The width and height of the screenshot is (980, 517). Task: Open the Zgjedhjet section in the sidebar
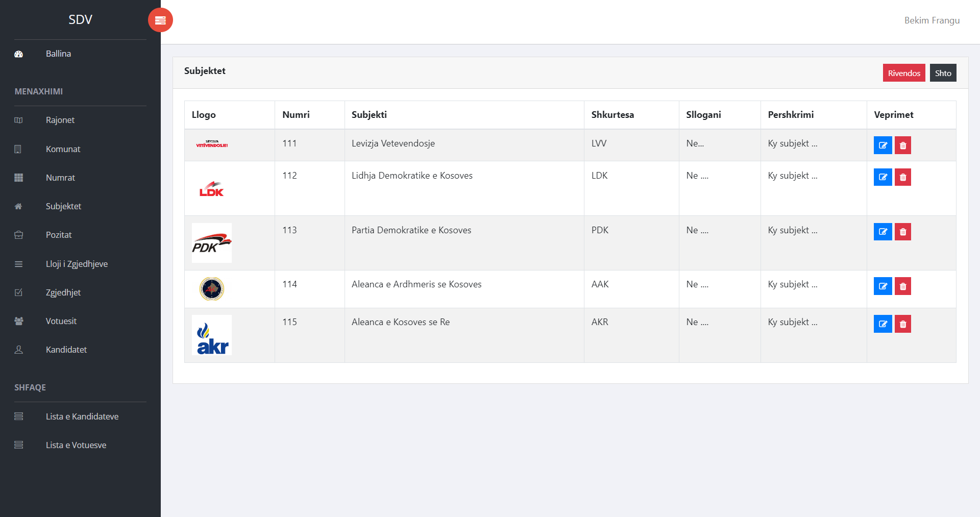(x=63, y=292)
